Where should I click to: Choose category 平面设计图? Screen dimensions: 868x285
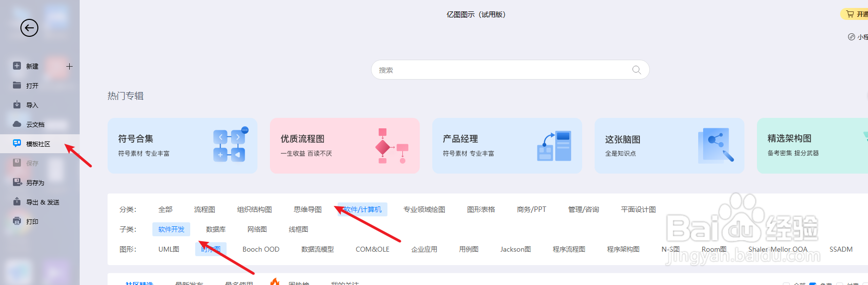638,209
